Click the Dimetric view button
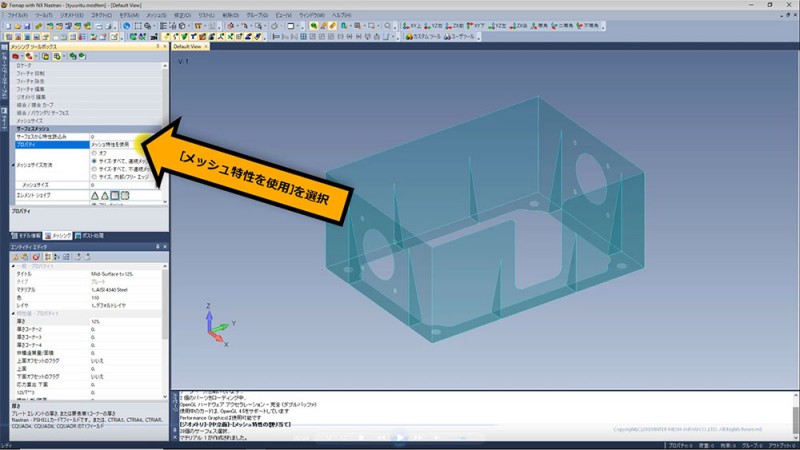 point(562,26)
